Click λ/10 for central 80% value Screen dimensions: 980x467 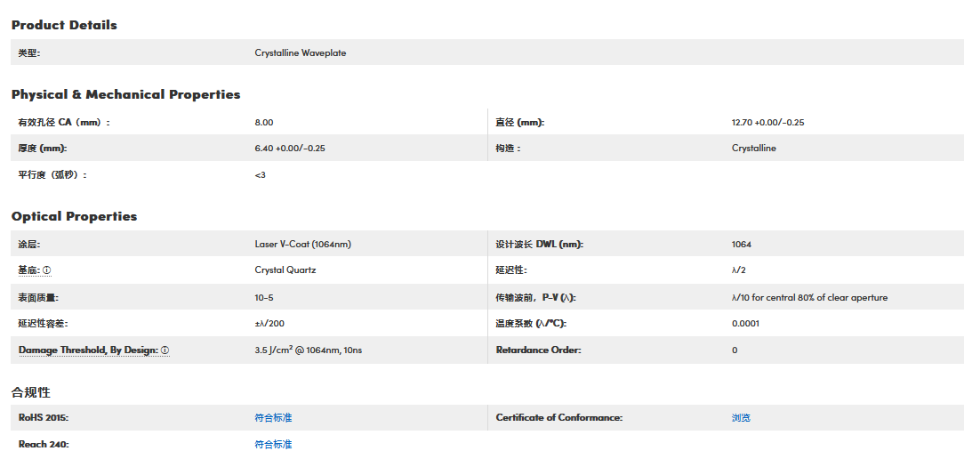(x=809, y=298)
